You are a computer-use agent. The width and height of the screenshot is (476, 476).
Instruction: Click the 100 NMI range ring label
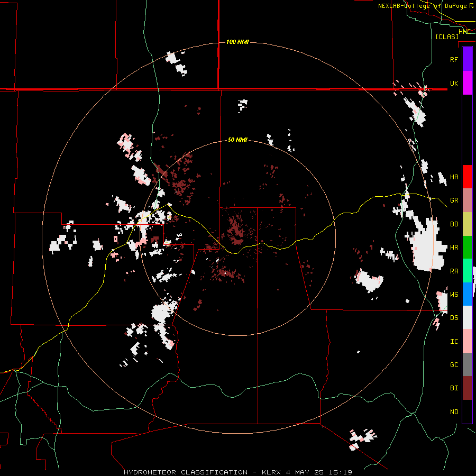(237, 42)
